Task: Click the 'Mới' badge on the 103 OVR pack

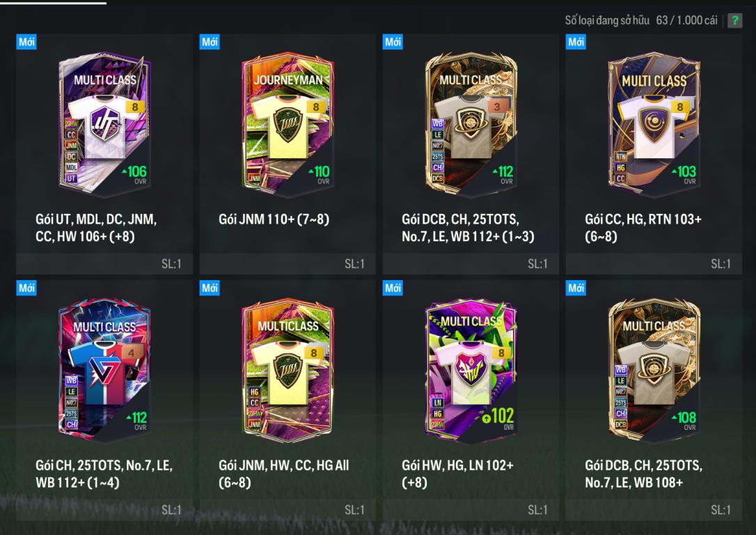Action: point(576,42)
